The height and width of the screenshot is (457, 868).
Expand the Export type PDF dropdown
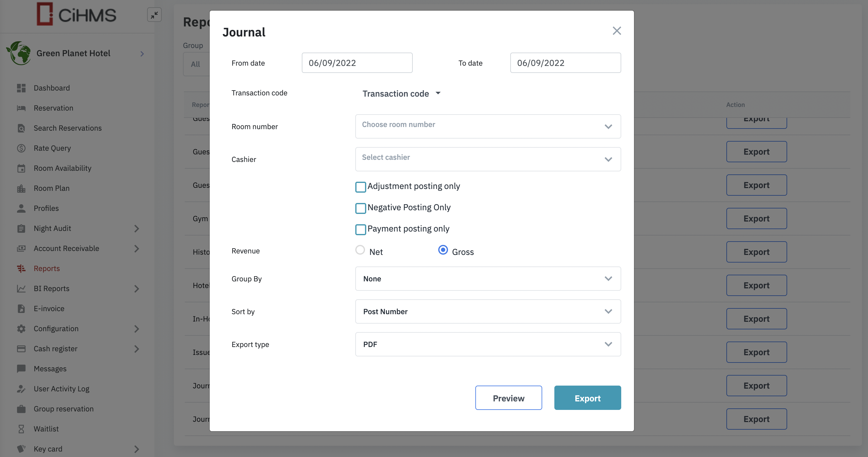(487, 344)
